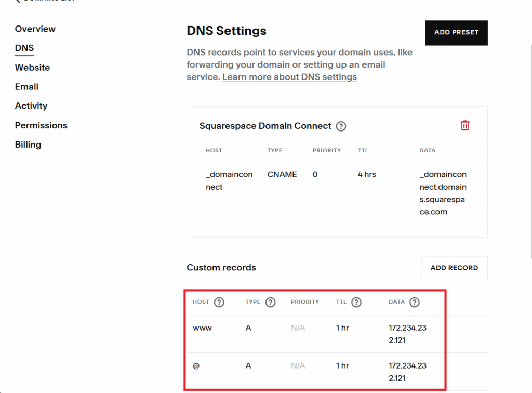The height and width of the screenshot is (393, 532).
Task: Go to the Website section
Action: 32,68
